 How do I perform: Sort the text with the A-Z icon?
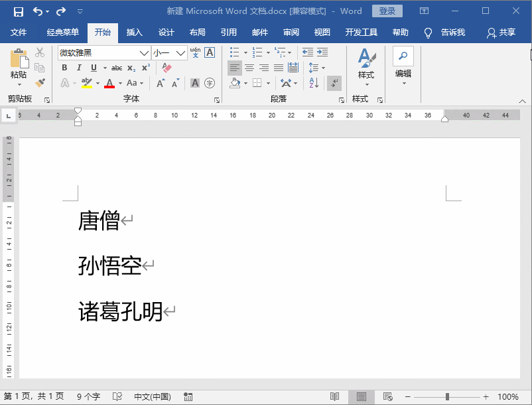click(x=314, y=83)
